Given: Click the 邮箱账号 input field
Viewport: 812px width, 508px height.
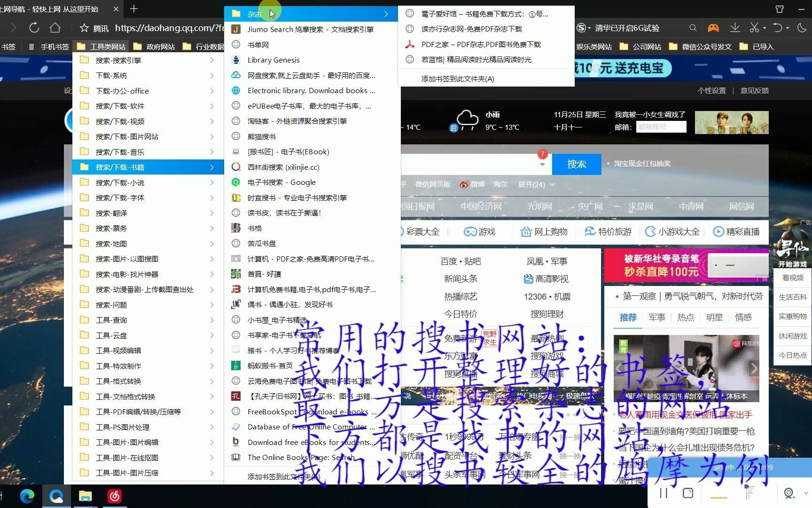Looking at the screenshot, I should (x=661, y=127).
